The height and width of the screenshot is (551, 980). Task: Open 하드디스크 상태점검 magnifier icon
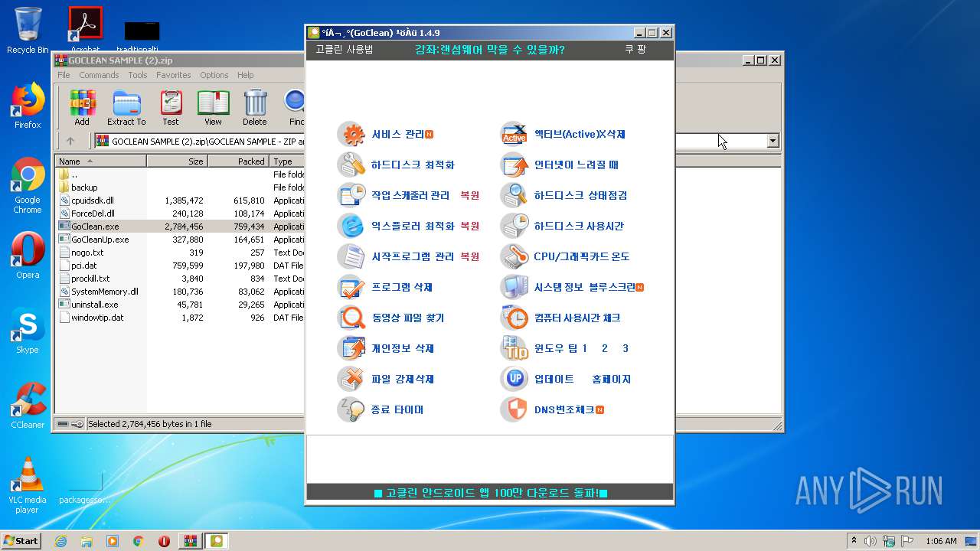(514, 195)
